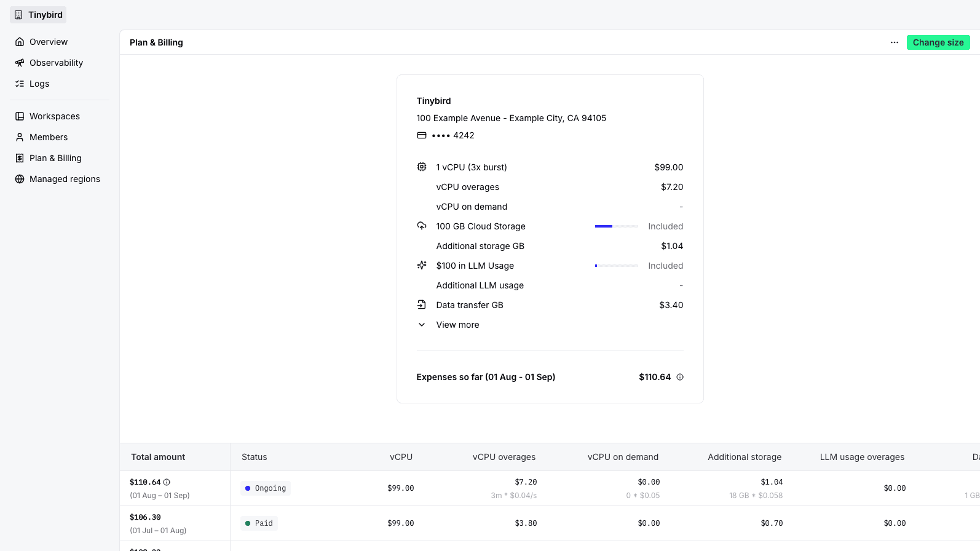The image size is (980, 551).
Task: Click the $3.80 vCPU overages cell
Action: pos(526,523)
